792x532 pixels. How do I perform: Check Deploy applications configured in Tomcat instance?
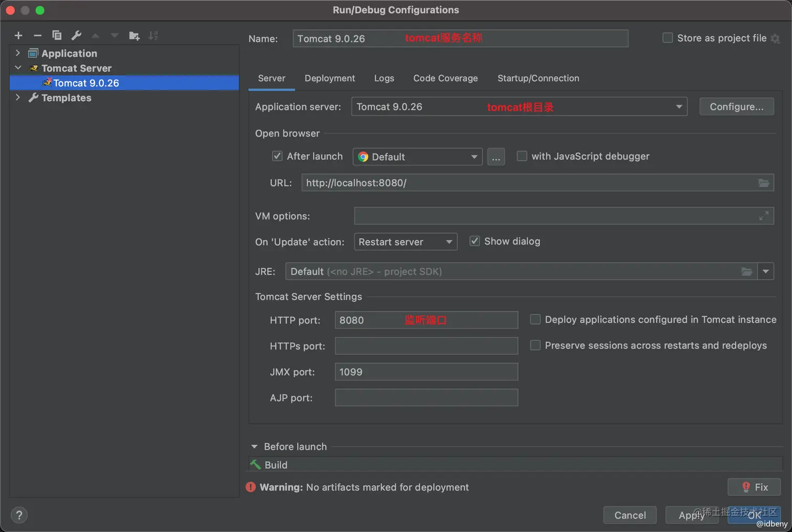pyautogui.click(x=535, y=319)
